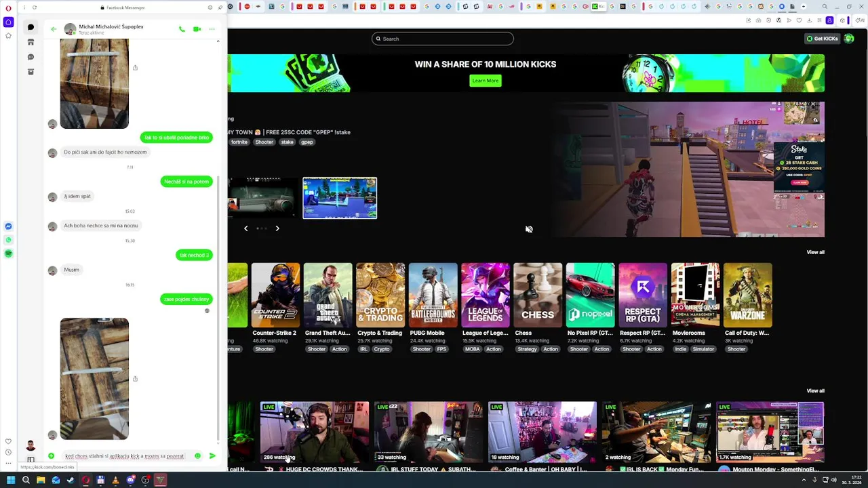Open Steam from the taskbar
The height and width of the screenshot is (488, 868).
[71, 480]
